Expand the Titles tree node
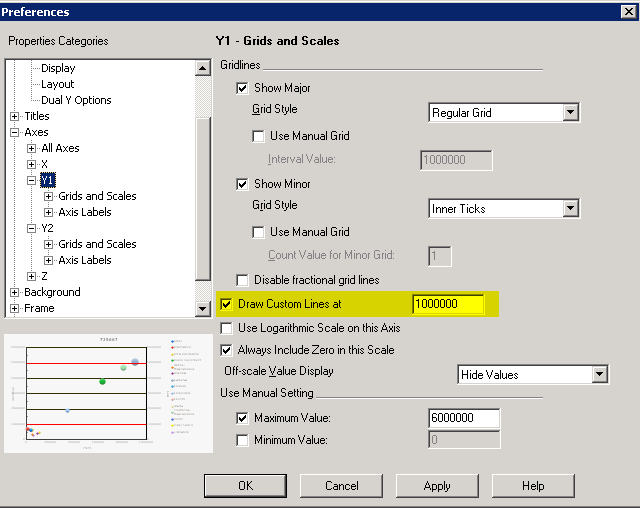Viewport: 640px width, 508px height. click(x=14, y=116)
